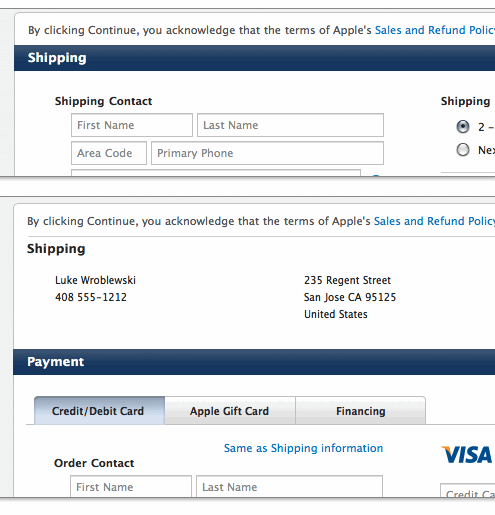Focus the Order Contact First Name field
This screenshot has width=495, height=515.
131,487
